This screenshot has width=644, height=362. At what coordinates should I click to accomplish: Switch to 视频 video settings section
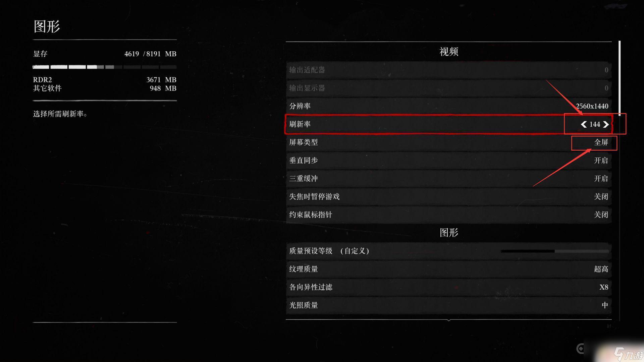click(448, 51)
